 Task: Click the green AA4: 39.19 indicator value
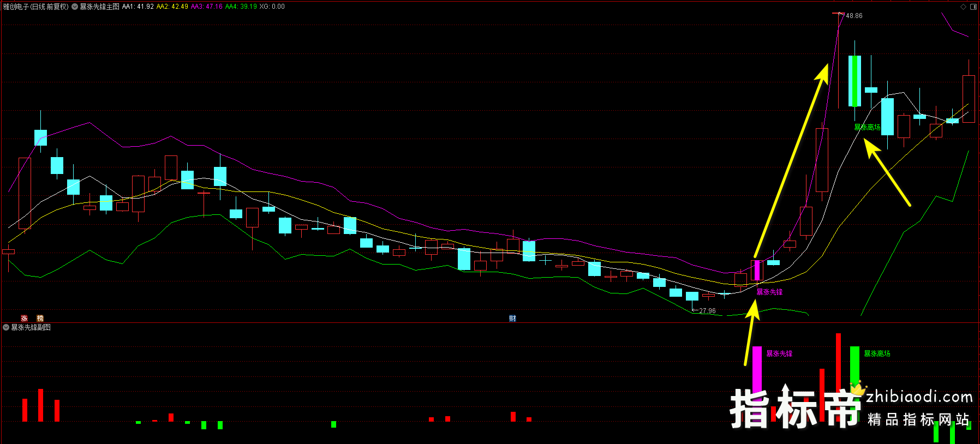click(241, 7)
